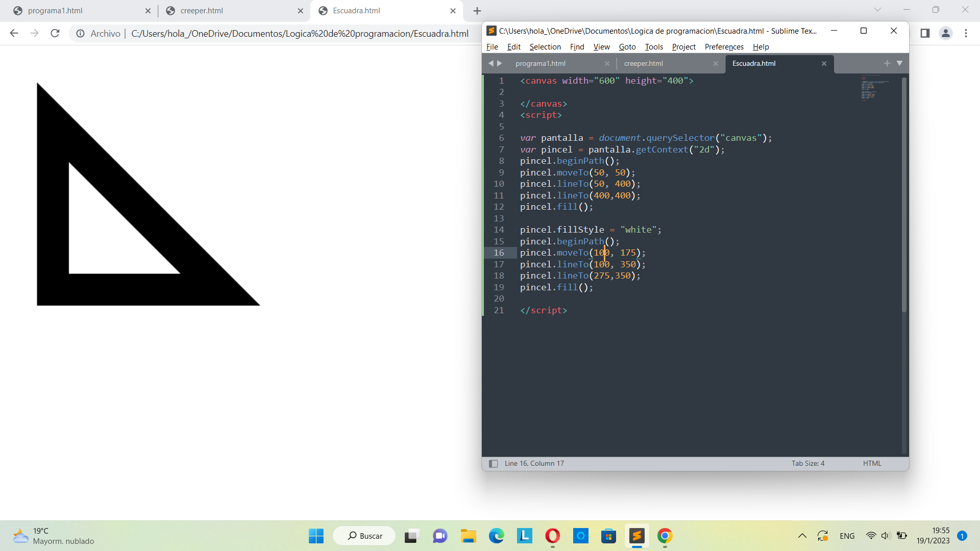Open the Help menu

click(761, 47)
